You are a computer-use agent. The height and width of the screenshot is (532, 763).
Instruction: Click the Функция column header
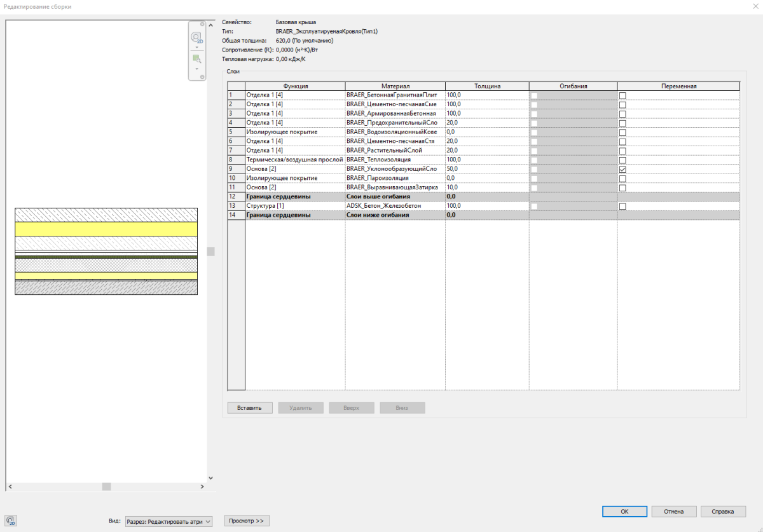click(295, 86)
